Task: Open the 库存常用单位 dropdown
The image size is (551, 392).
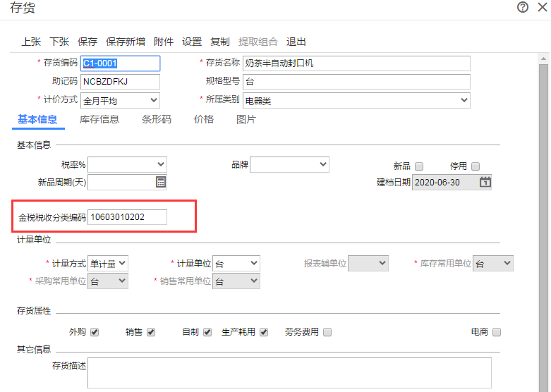Action: point(493,263)
